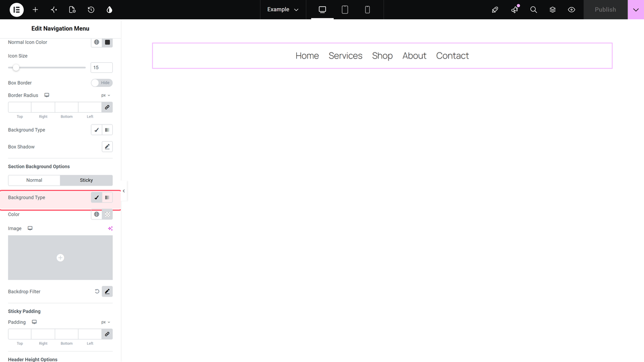Click globe icon for Normal Icon Color
644x362 pixels.
click(97, 42)
